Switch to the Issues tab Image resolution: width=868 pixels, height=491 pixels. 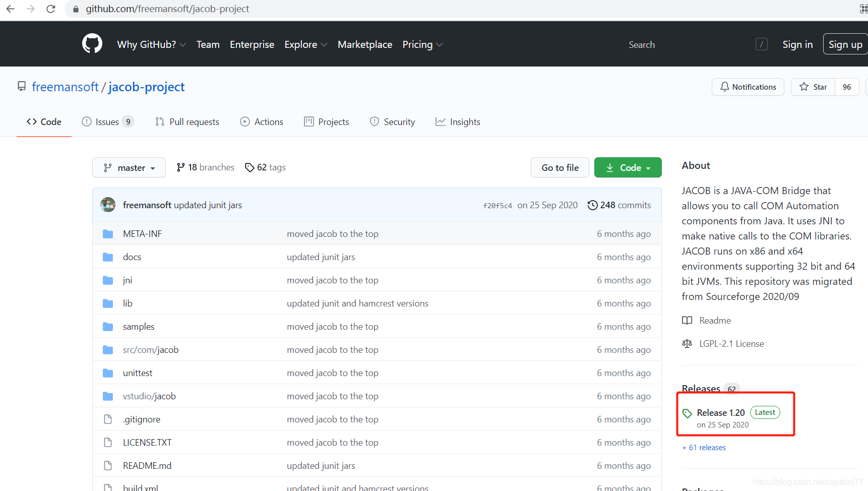(x=108, y=121)
